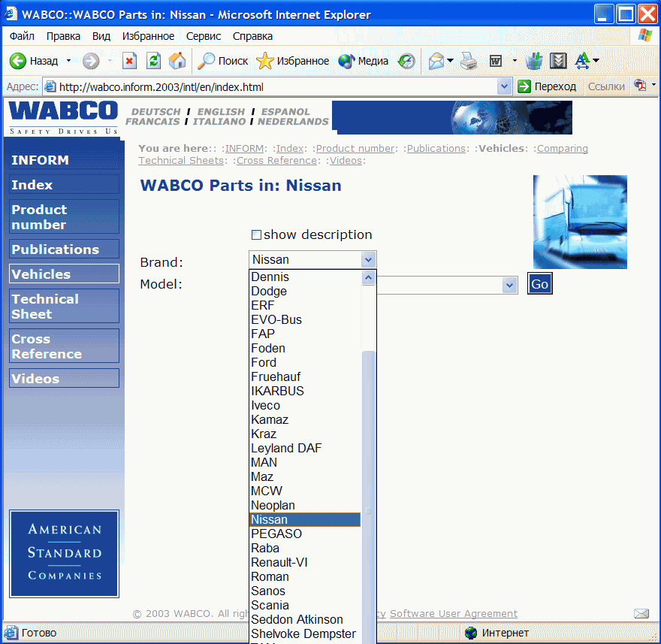Open the Edit button dropdown arrow
The image size is (661, 644).
click(x=515, y=61)
